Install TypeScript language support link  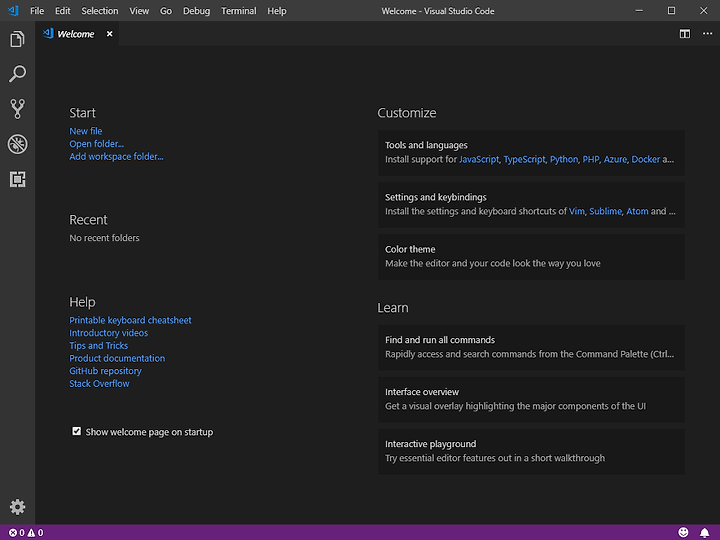524,159
